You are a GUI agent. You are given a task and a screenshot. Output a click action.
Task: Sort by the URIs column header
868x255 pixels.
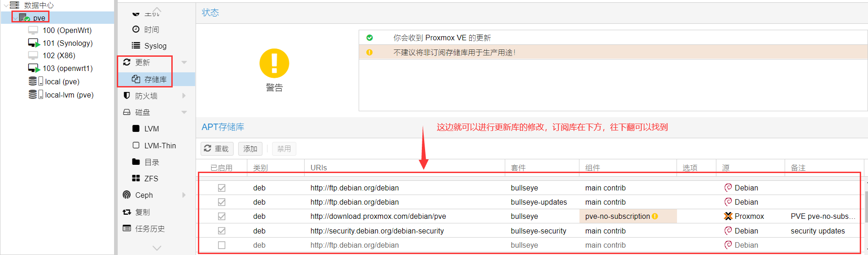404,168
